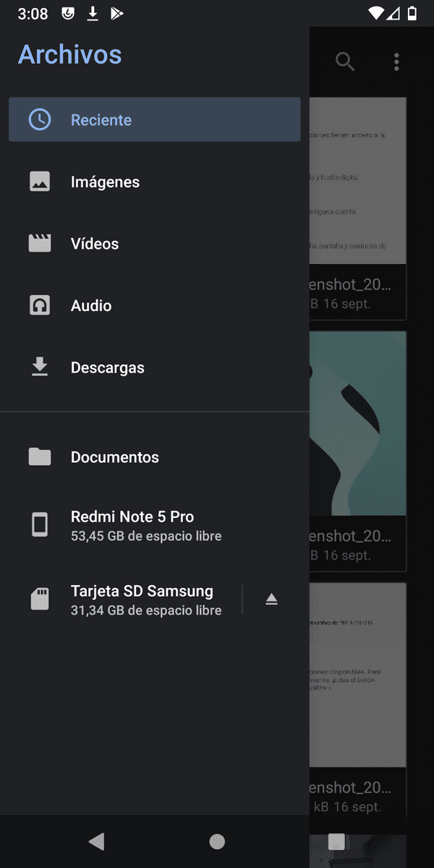
Task: Tap the Wi-Fi signal icon
Action: click(x=375, y=13)
